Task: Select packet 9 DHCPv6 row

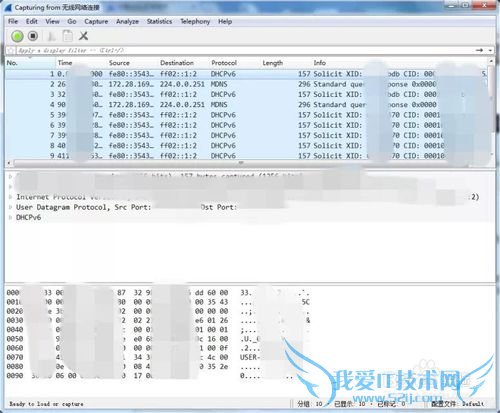Action: [x=247, y=155]
